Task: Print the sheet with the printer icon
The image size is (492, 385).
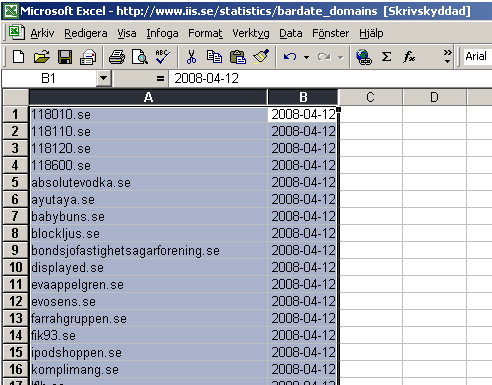Action: pos(117,57)
